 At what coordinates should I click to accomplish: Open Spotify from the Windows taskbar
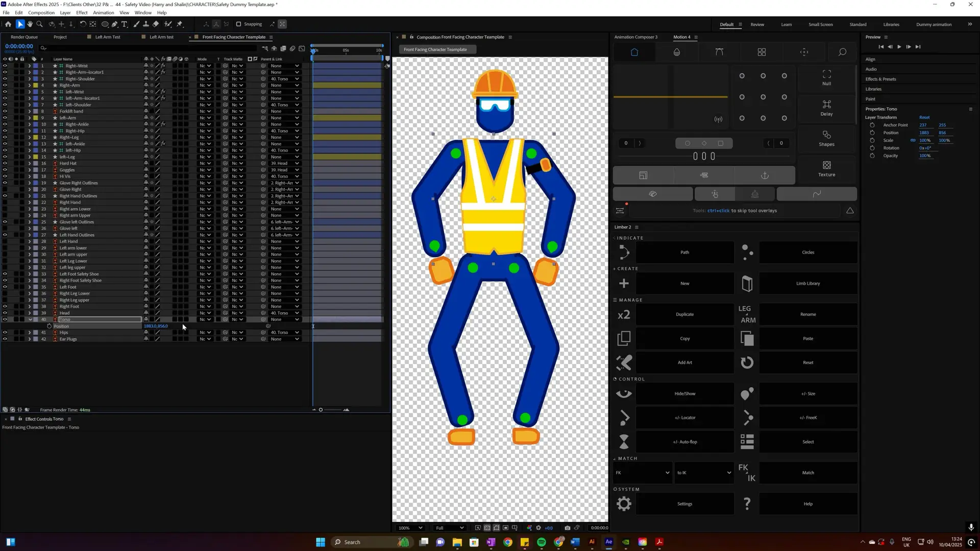click(x=542, y=542)
